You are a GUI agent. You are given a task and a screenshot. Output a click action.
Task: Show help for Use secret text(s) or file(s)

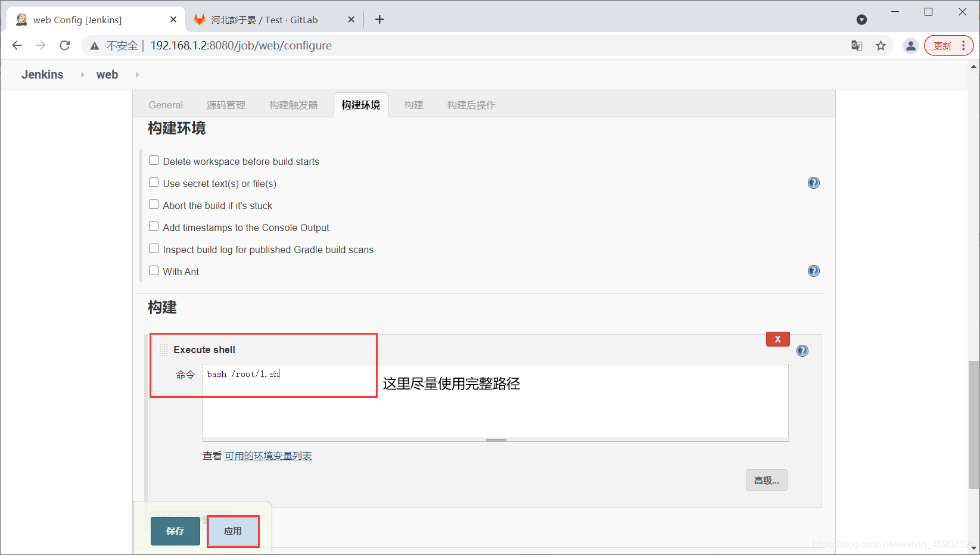coord(814,183)
